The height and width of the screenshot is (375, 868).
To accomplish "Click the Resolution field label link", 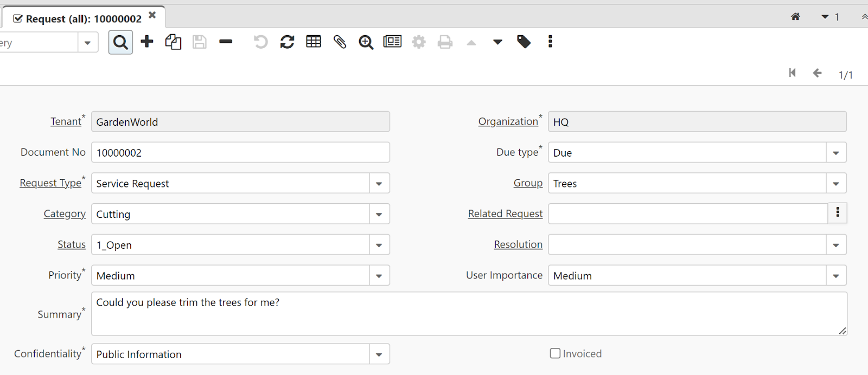I will [518, 245].
